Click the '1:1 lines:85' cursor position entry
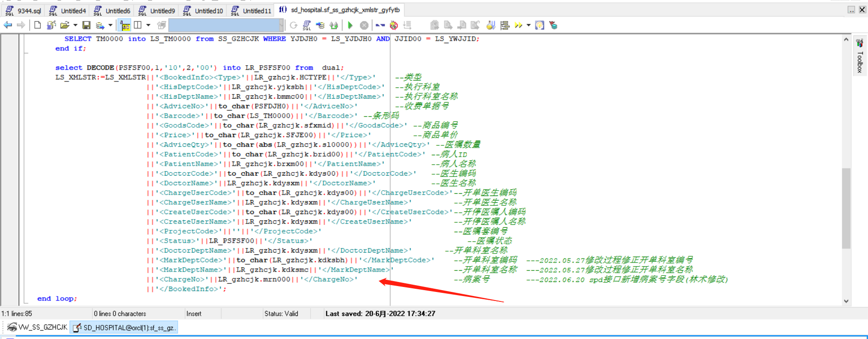The height and width of the screenshot is (339, 868). click(x=17, y=314)
